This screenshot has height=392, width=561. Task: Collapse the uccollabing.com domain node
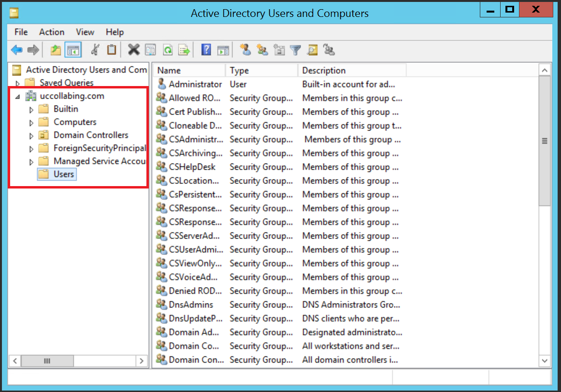(17, 97)
